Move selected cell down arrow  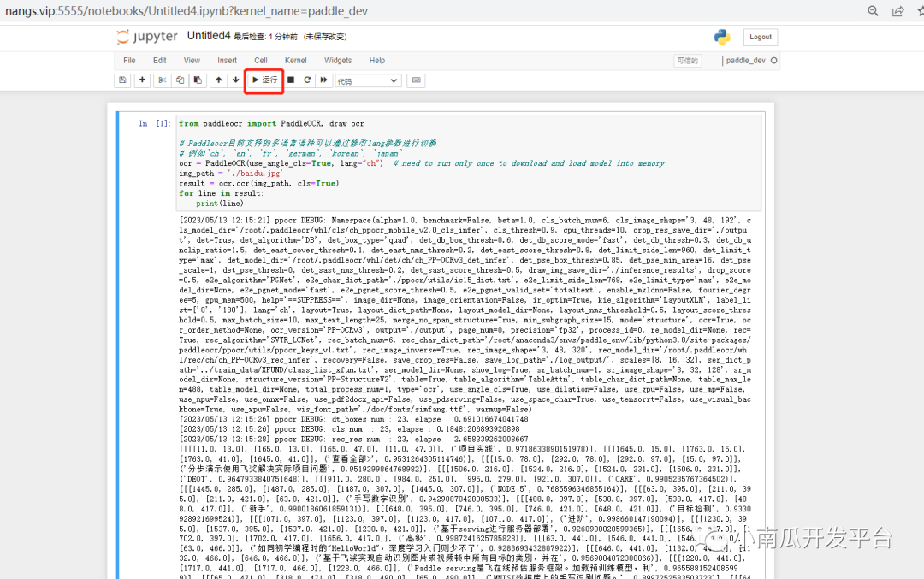[x=236, y=80]
